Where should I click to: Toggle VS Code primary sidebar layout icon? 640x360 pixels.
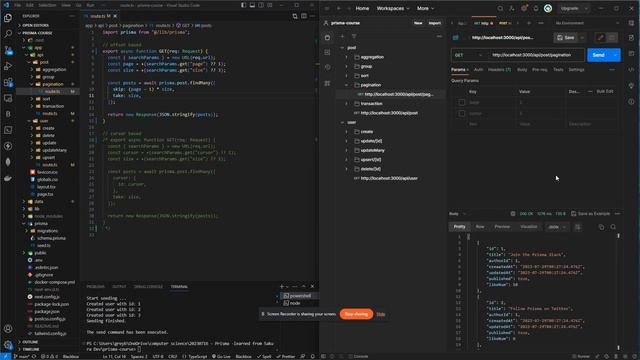click(x=243, y=5)
